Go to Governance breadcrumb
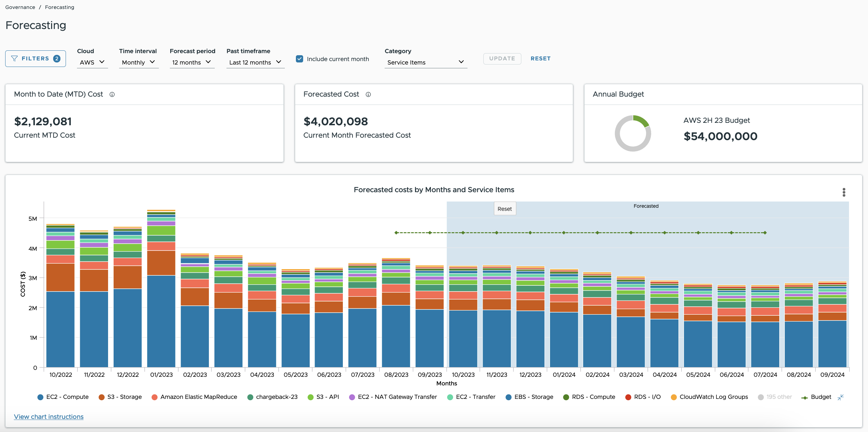868x432 pixels. point(20,7)
